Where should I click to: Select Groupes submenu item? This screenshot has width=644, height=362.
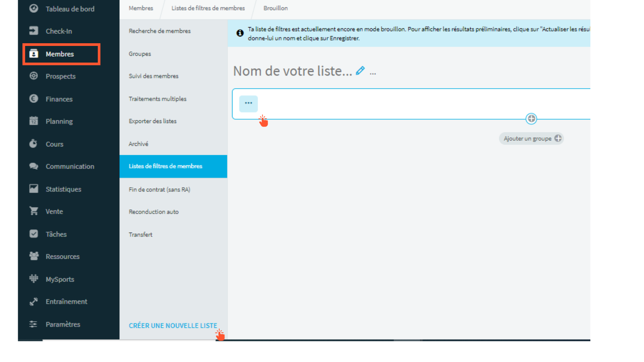(x=173, y=54)
